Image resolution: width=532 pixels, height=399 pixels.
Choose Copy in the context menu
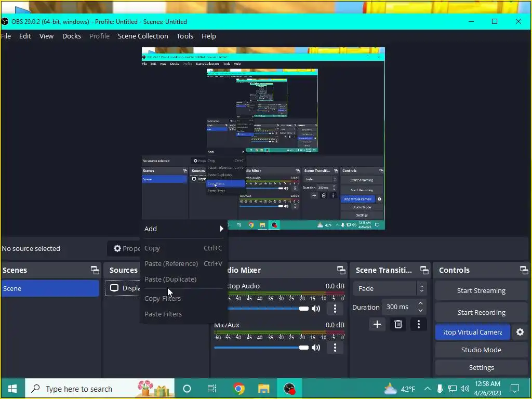pos(183,248)
